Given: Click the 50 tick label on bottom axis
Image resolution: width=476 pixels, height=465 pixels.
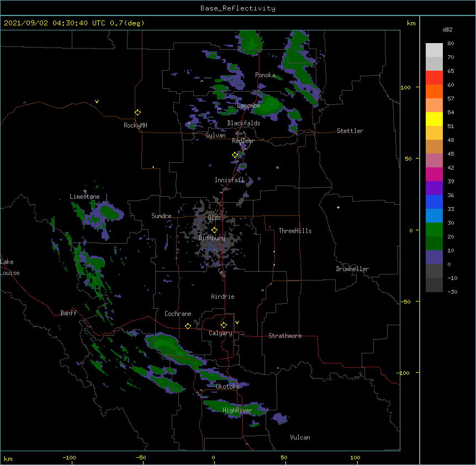Looking at the screenshot, I should 284,458.
